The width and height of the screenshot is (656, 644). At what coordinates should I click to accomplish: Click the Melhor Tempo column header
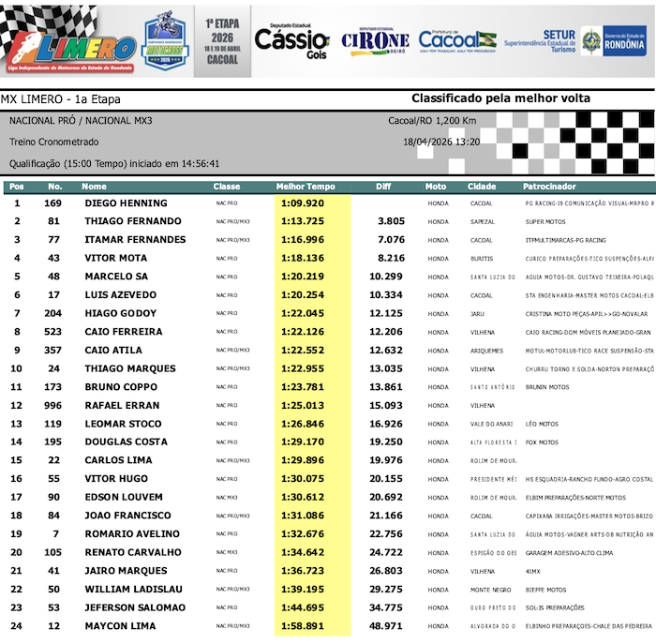coord(306,187)
